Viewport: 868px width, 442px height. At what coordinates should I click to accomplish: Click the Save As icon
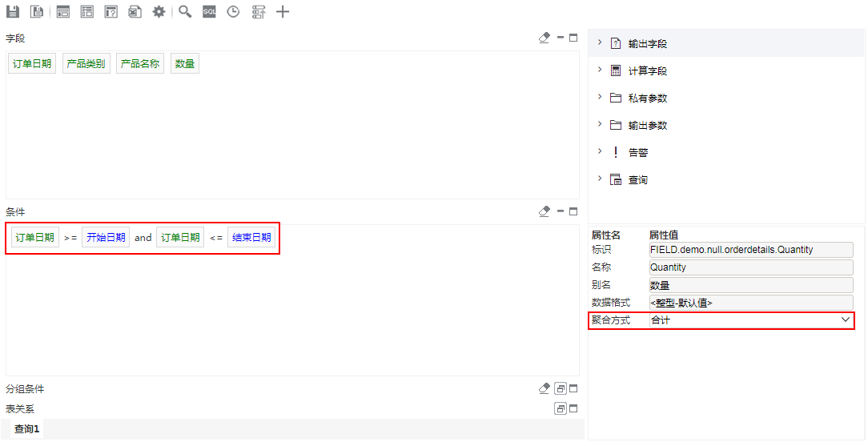pos(37,12)
